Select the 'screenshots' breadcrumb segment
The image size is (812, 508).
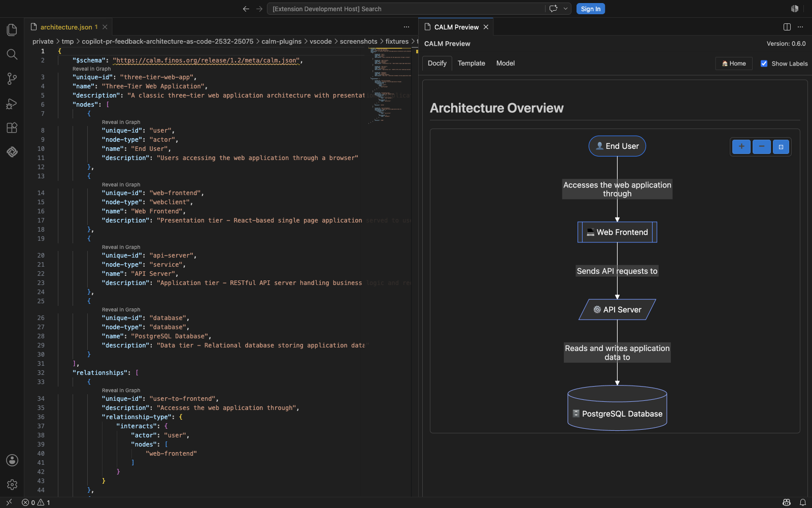click(x=358, y=42)
